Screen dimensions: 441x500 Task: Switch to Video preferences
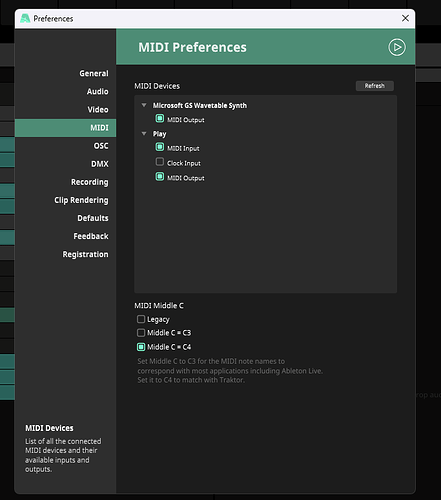point(98,109)
